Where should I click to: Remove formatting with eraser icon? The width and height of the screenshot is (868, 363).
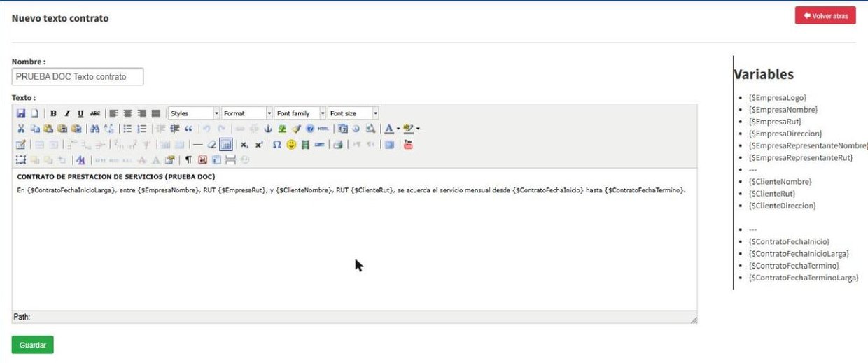[212, 145]
